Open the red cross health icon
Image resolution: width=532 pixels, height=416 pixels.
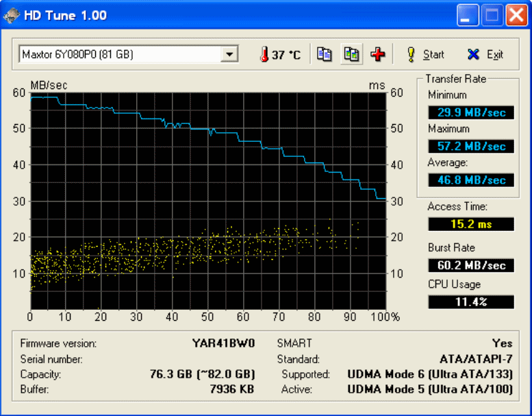[378, 54]
